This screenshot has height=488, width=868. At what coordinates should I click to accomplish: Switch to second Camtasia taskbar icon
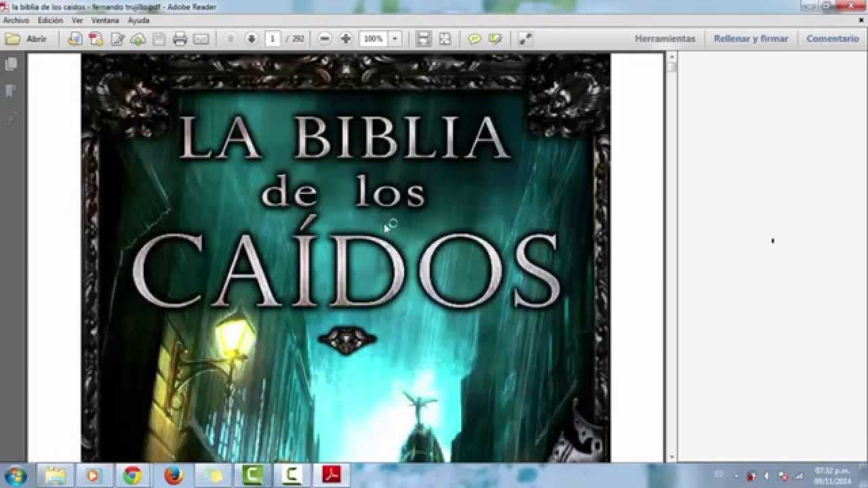(292, 476)
